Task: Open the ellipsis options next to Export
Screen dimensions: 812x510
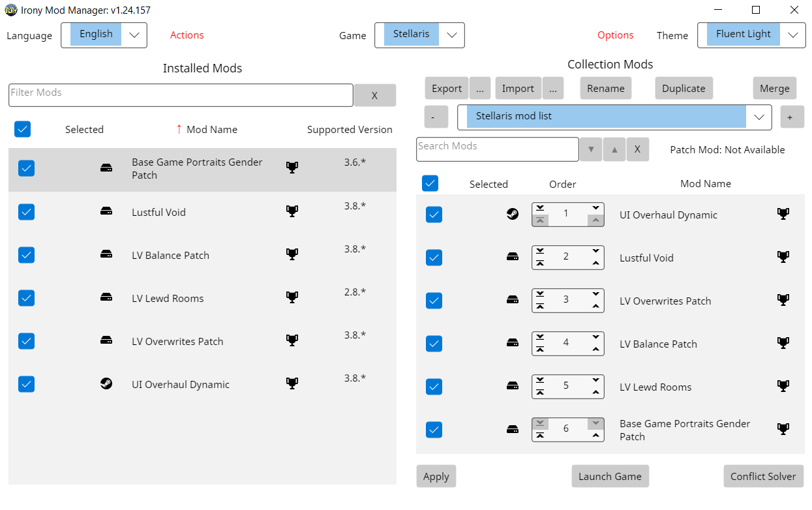Action: tap(480, 89)
